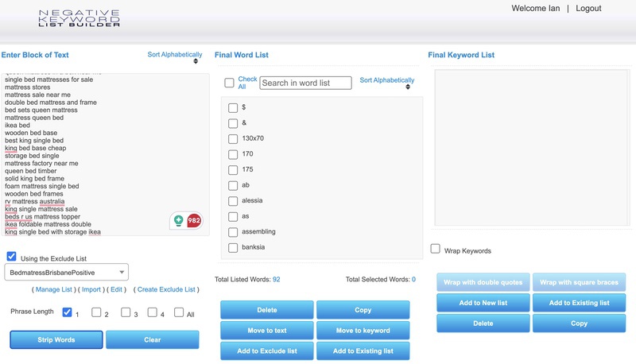This screenshot has height=364, width=636.
Task: Click Wrap with square braces button
Action: 580,282
